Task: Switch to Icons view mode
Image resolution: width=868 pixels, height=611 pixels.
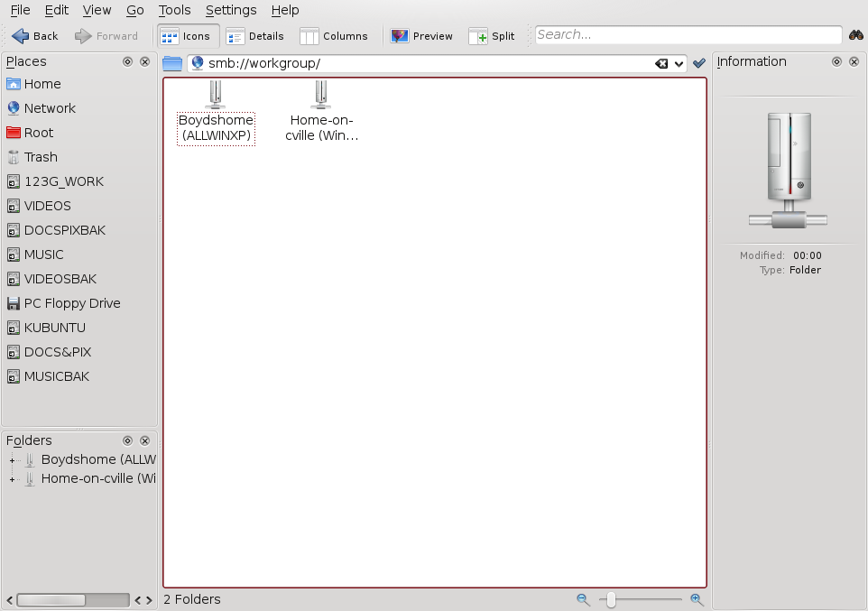Action: tap(187, 36)
